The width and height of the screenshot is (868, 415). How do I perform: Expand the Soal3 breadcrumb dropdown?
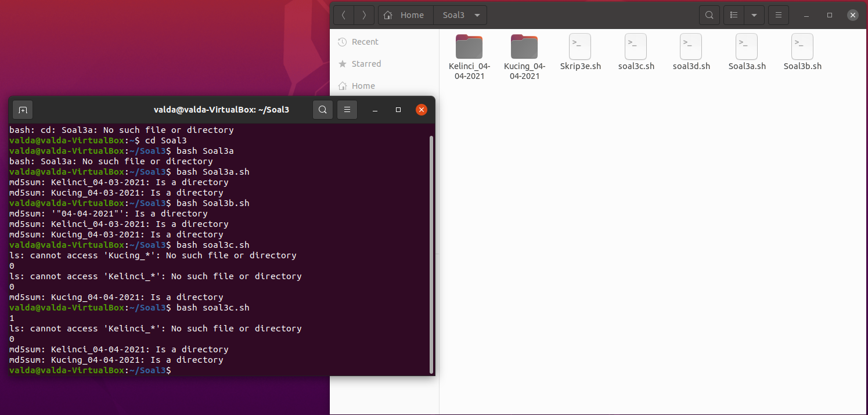pos(477,15)
